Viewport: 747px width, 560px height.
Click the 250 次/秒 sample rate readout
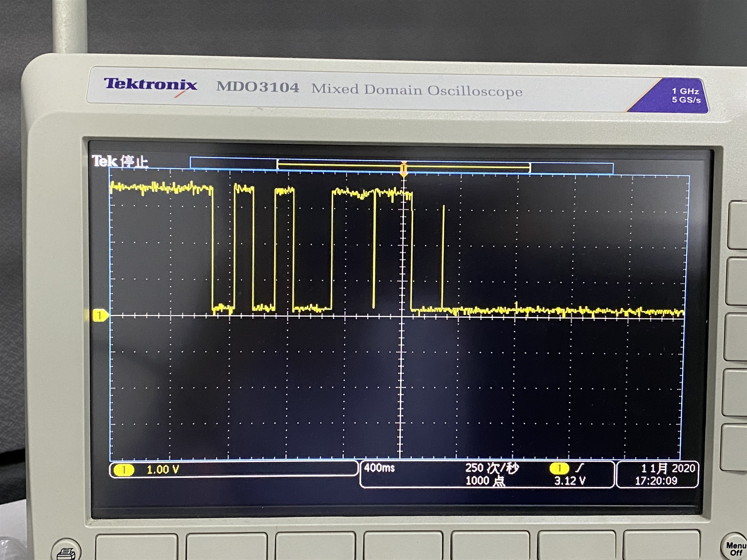point(492,468)
